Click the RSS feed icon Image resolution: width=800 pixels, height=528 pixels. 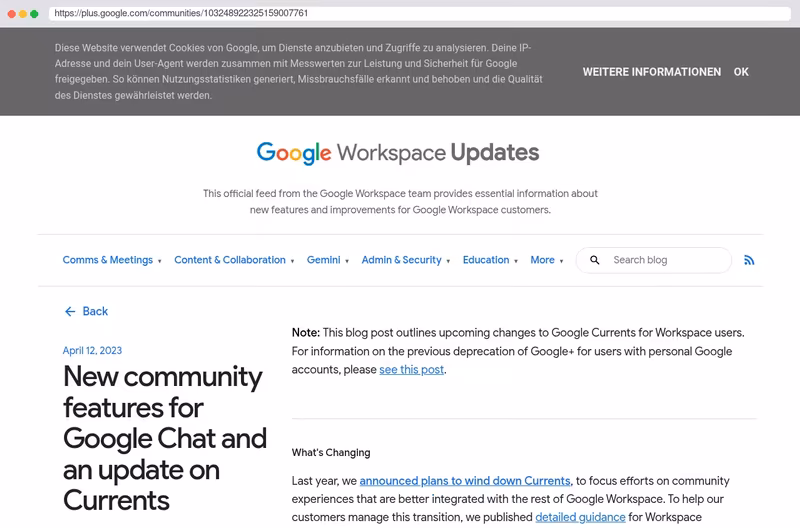[x=748, y=260]
